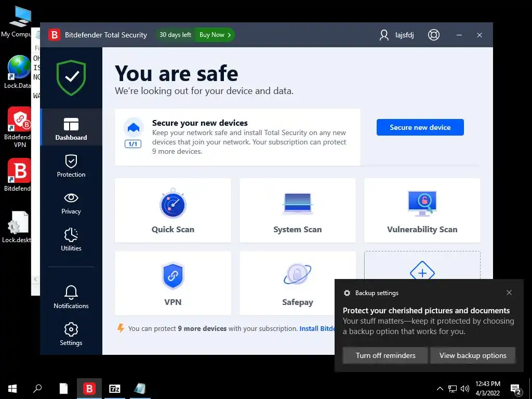The width and height of the screenshot is (532, 399).
Task: Click Secure new device button
Action: pos(420,127)
